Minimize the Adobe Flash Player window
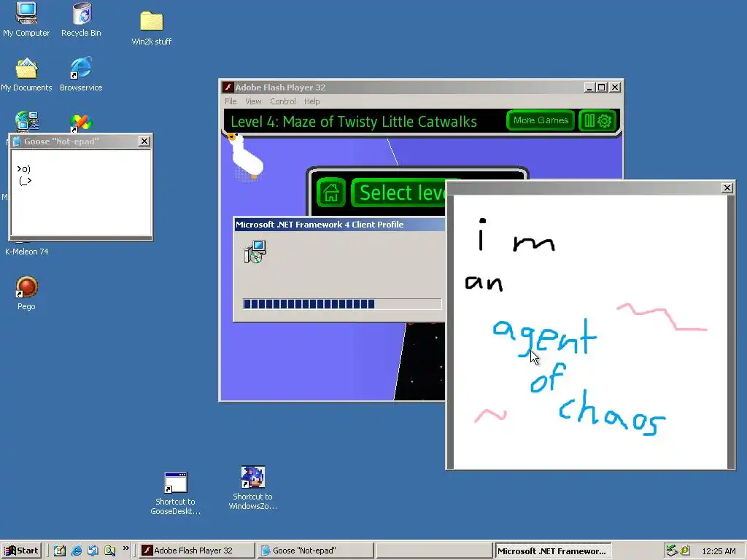 tap(589, 87)
